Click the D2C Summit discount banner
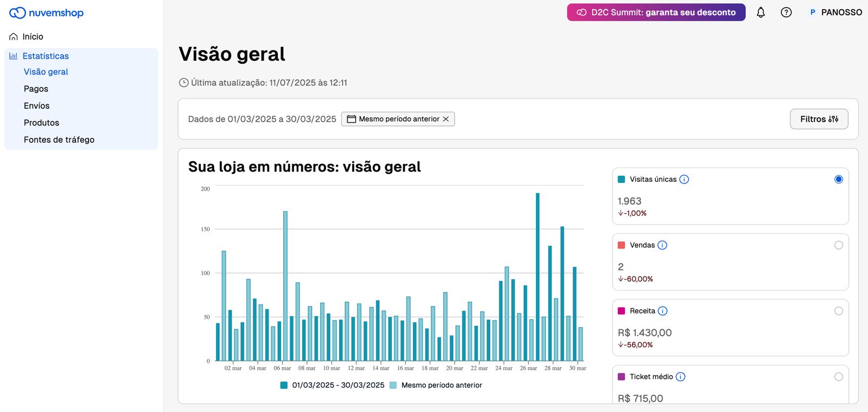The height and width of the screenshot is (412, 868). (656, 12)
